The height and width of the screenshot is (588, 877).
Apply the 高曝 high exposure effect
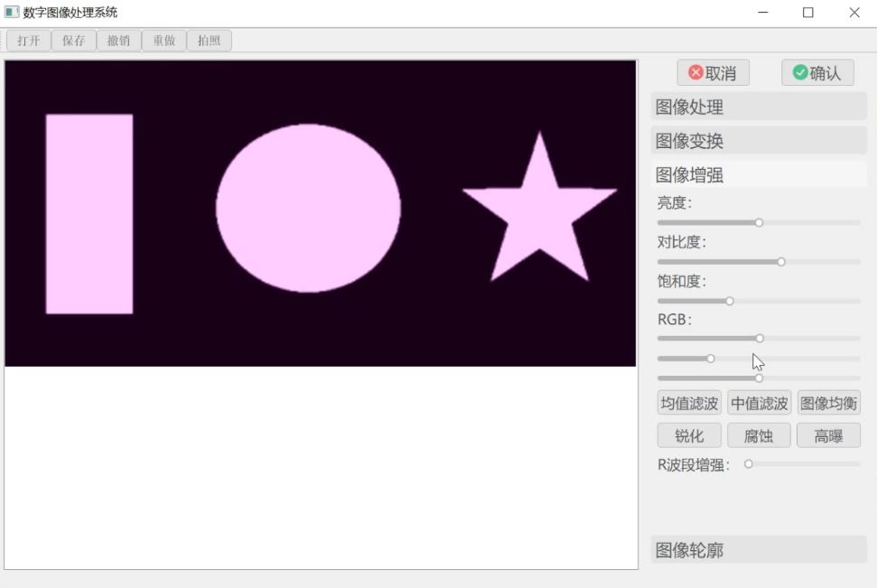(828, 436)
